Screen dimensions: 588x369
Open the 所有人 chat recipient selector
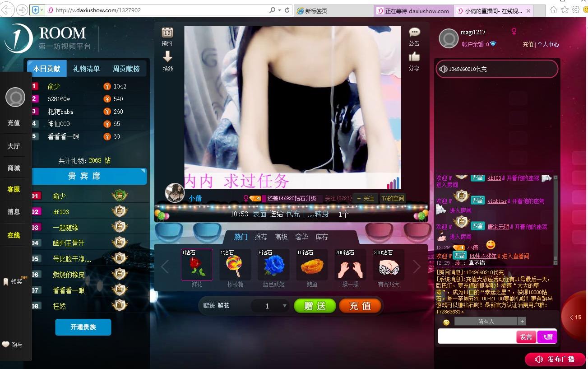pos(486,322)
